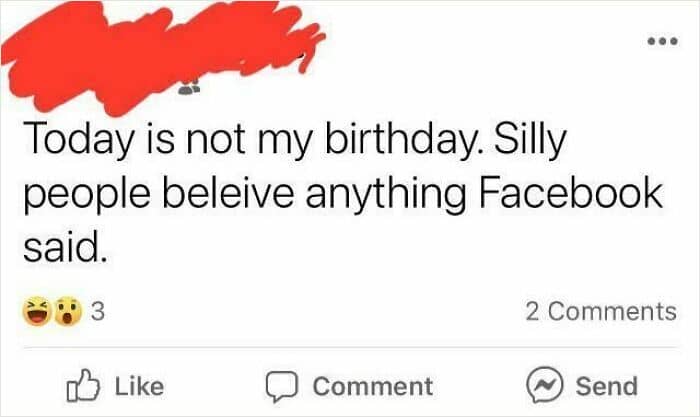Screen dimensions: 700x417
Task: Click the laughing reaction emoji
Action: (x=37, y=312)
